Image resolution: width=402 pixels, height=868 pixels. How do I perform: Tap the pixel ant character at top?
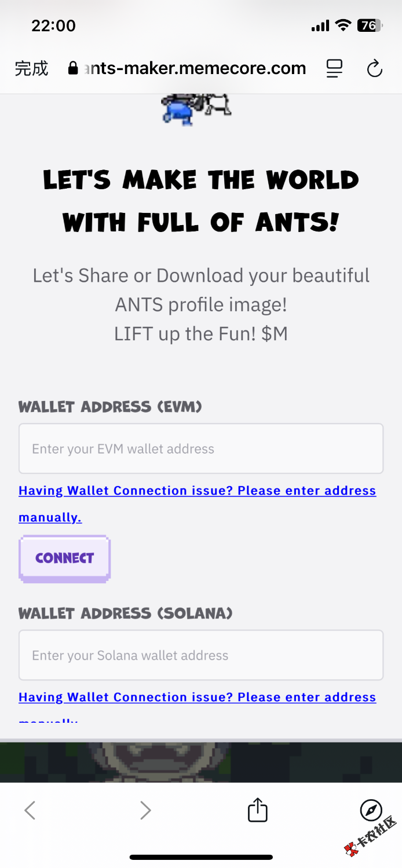coord(196,108)
